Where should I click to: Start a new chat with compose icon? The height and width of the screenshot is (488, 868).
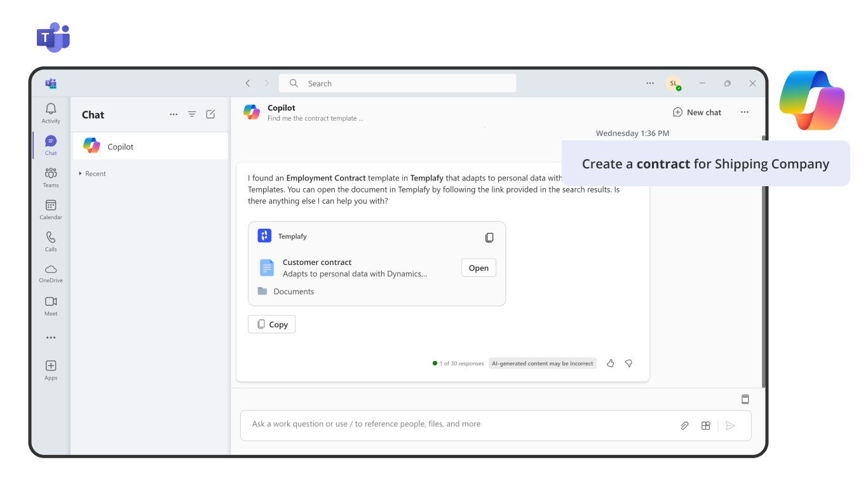210,114
